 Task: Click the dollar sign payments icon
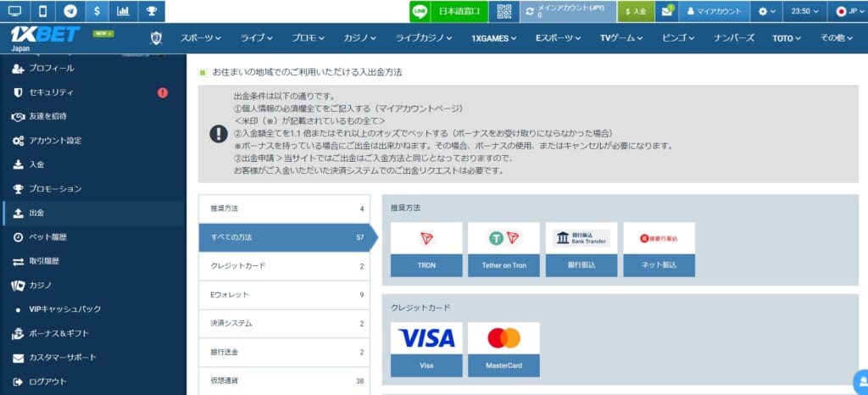pyautogui.click(x=97, y=11)
